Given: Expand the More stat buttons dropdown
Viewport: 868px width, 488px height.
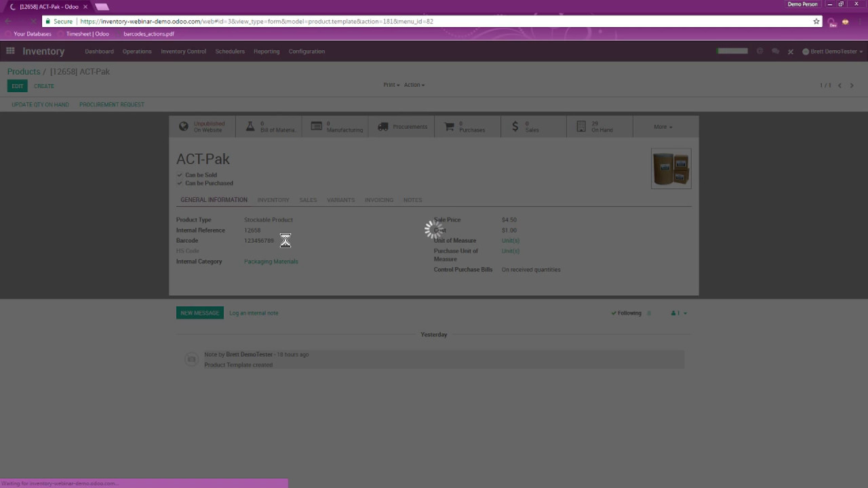Looking at the screenshot, I should pyautogui.click(x=663, y=127).
